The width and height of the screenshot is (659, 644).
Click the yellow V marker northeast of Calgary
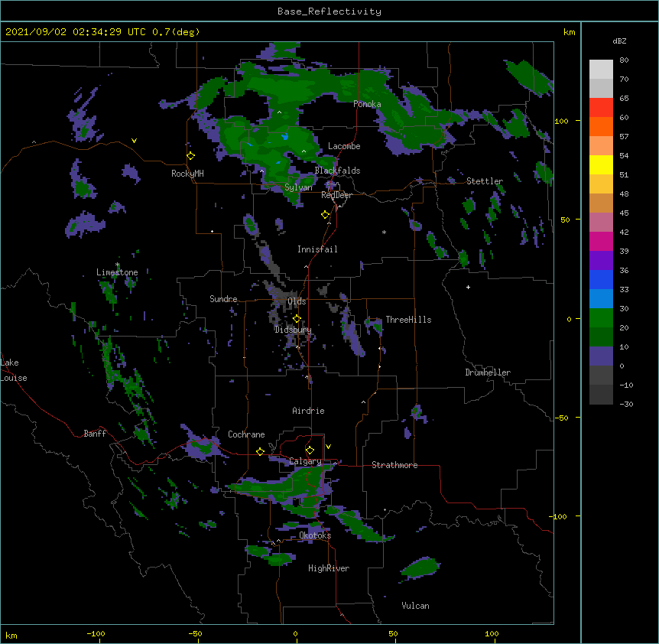(x=328, y=447)
